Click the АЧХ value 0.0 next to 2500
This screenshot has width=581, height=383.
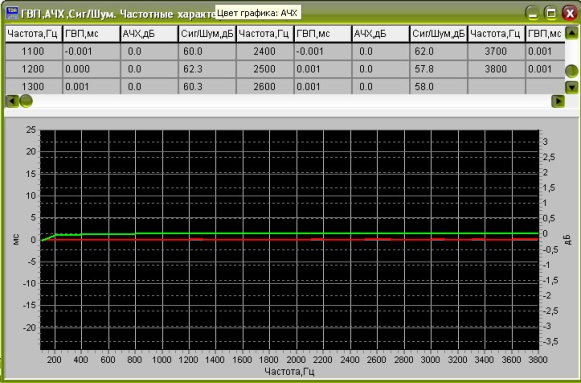(x=381, y=69)
